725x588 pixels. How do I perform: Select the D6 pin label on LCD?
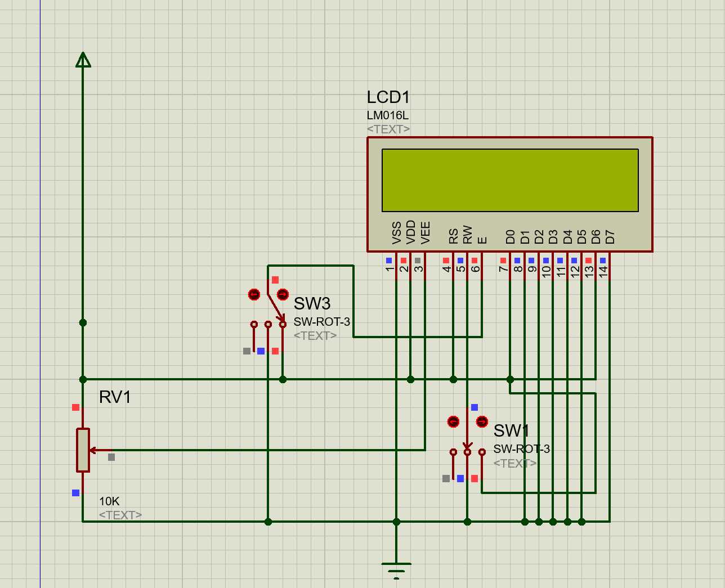pyautogui.click(x=596, y=237)
